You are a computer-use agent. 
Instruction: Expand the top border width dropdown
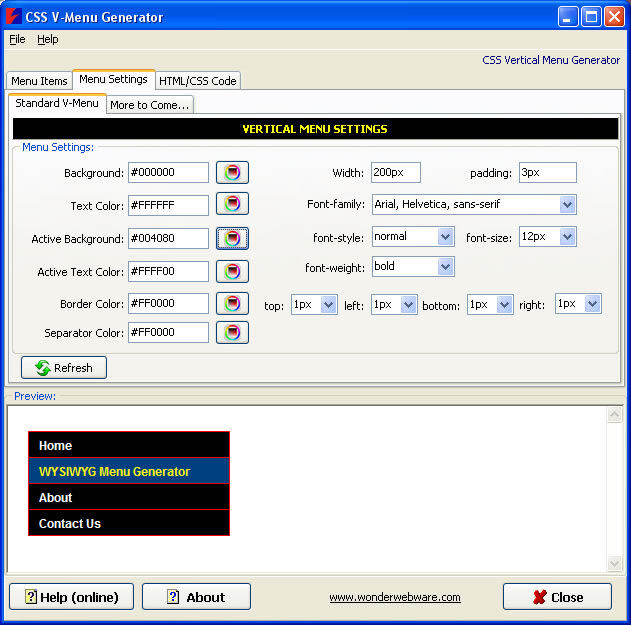(x=328, y=304)
